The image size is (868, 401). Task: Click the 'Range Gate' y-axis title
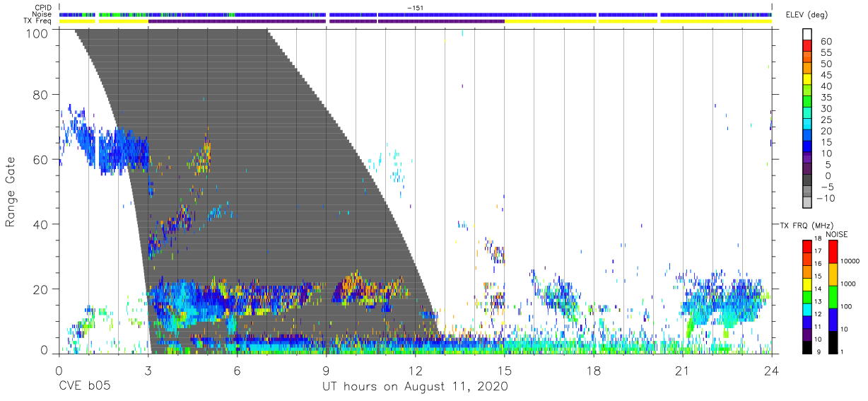[11, 192]
